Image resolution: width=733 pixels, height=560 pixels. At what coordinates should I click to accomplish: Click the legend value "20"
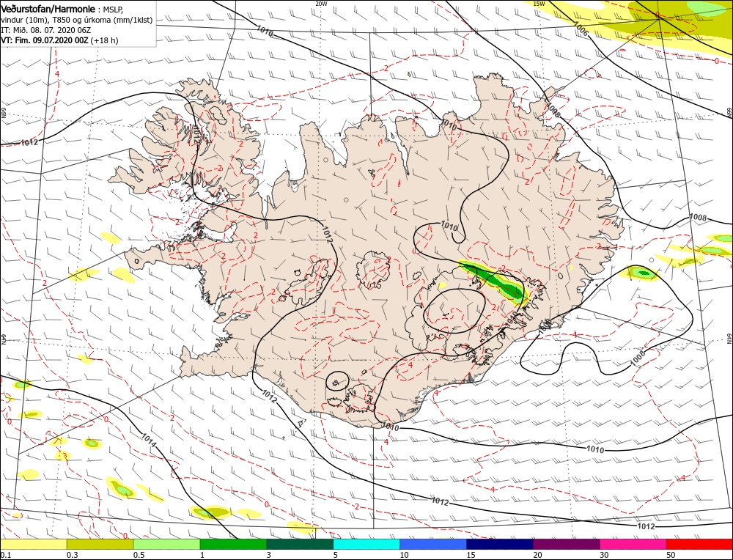(537, 555)
